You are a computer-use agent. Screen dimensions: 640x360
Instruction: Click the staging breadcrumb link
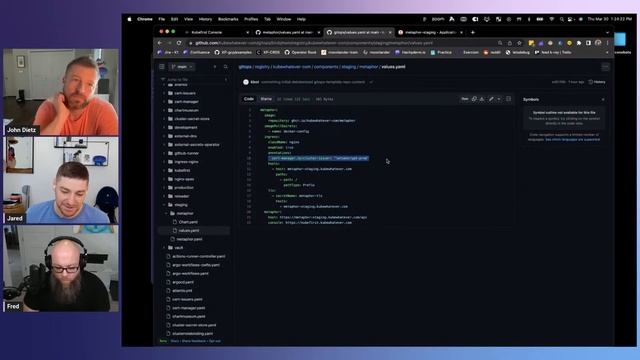[x=349, y=67]
